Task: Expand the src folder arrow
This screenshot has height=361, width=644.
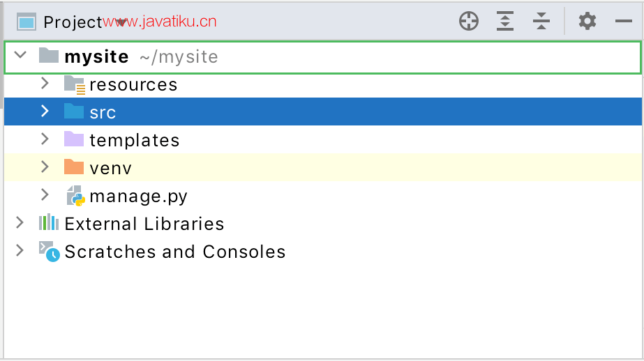Action: tap(45, 111)
